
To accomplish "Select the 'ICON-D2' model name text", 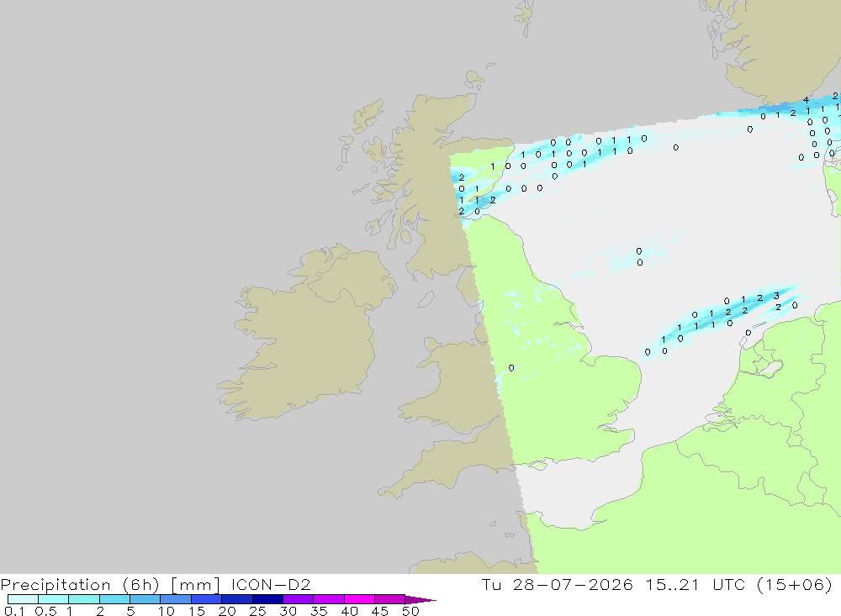I will (x=271, y=584).
